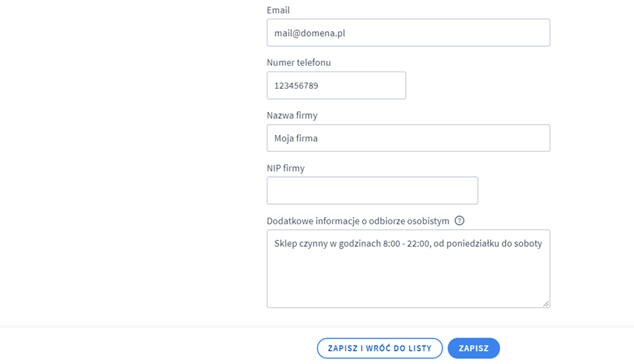Click the NIP firmy label
The width and height of the screenshot is (634, 364).
click(286, 168)
